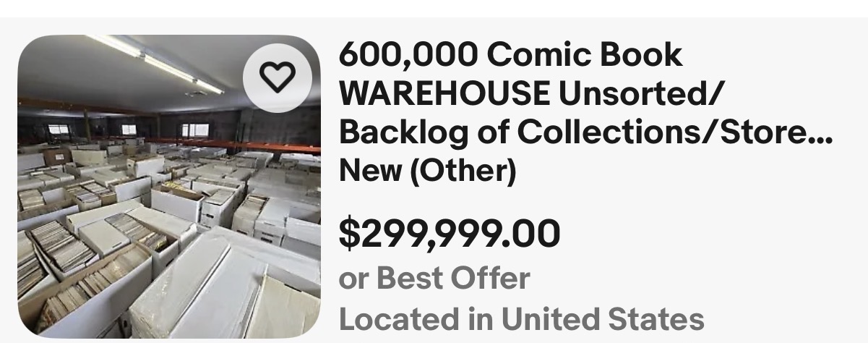This screenshot has height=343, width=868.
Task: Click the fluorescent ceiling light in the photo
Action: (155, 62)
